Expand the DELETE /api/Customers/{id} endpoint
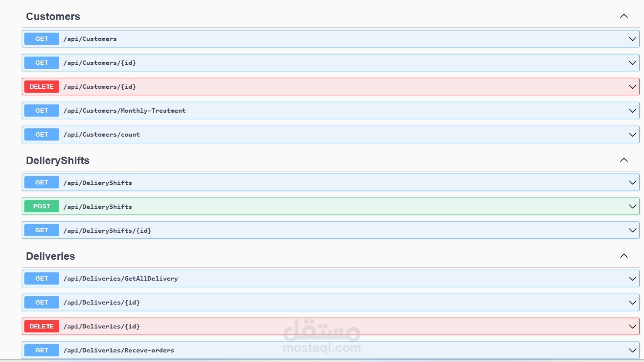Image resolution: width=644 pixels, height=362 pixels. tap(632, 87)
